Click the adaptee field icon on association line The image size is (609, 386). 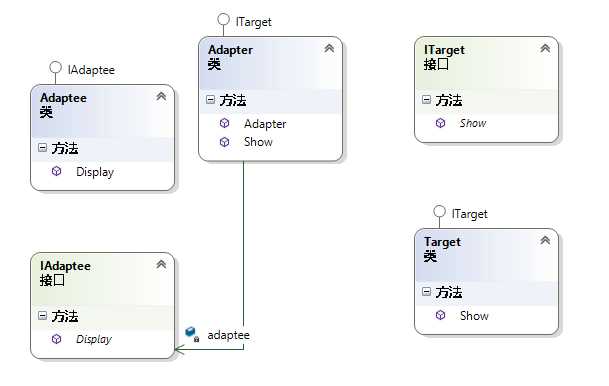[x=192, y=334]
